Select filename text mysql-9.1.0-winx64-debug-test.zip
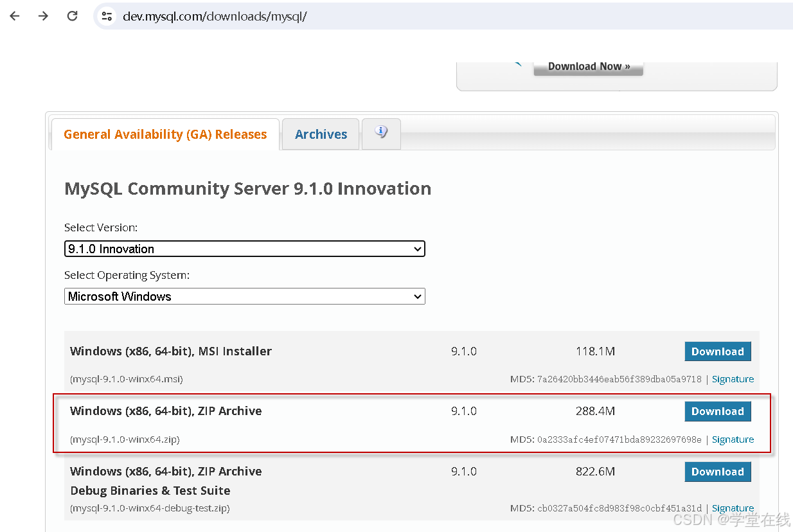 (150, 508)
